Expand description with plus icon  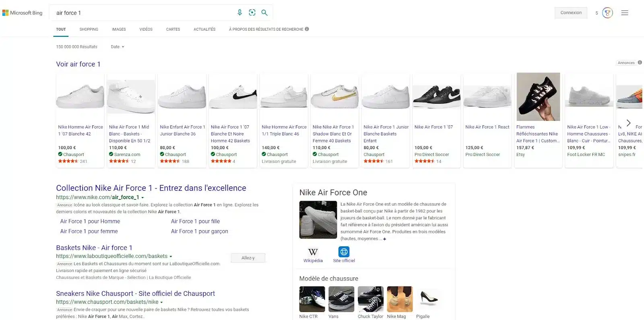pos(384,239)
